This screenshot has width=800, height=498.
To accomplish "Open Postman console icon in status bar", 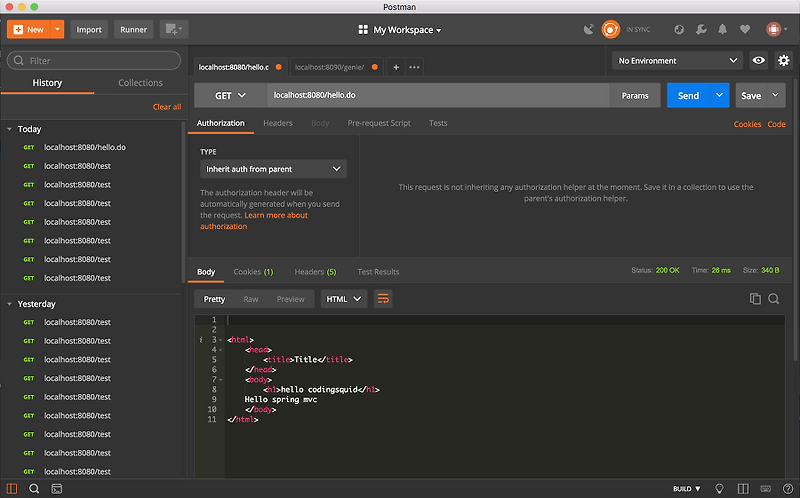I will point(57,488).
